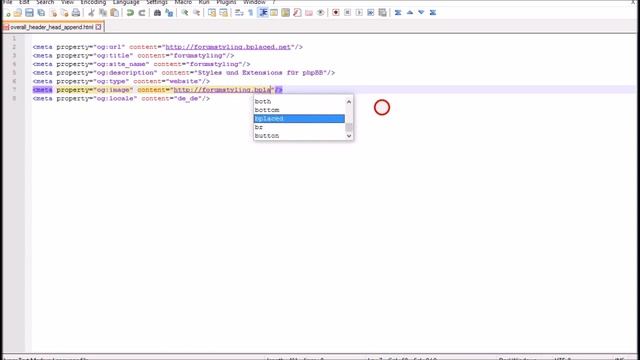The image size is (640, 360).
Task: Open the Language menu
Action: coord(126,2)
